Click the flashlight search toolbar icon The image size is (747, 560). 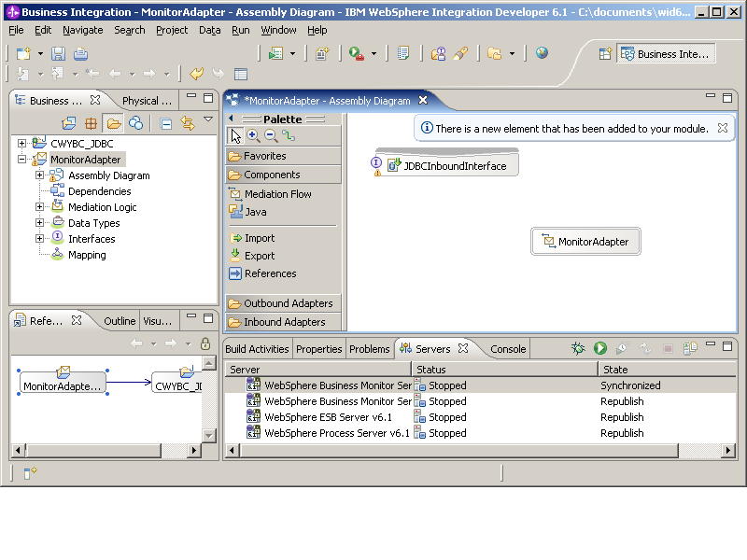(460, 53)
